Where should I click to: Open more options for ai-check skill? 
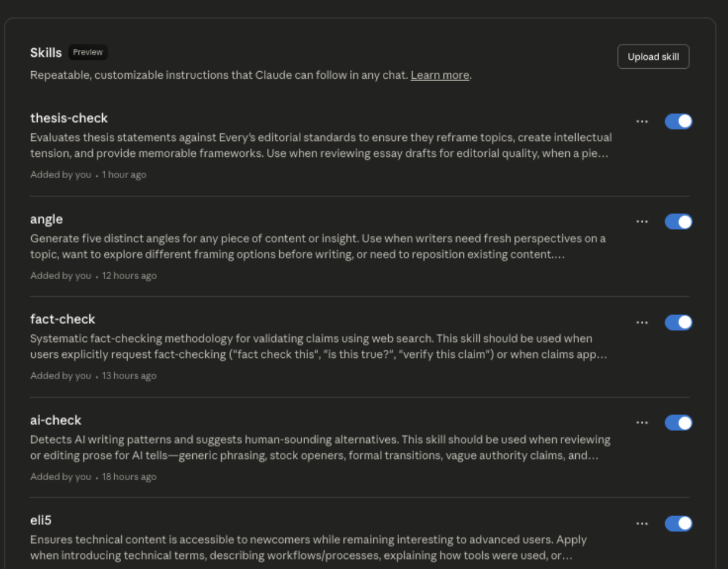pos(642,423)
